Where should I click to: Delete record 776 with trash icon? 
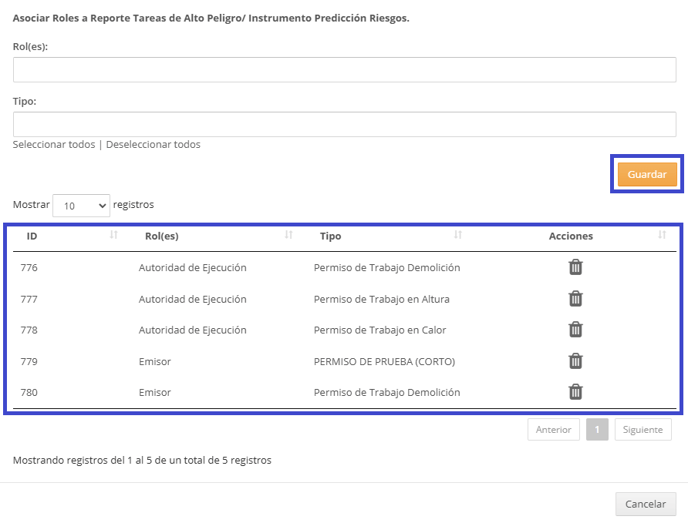tap(575, 267)
